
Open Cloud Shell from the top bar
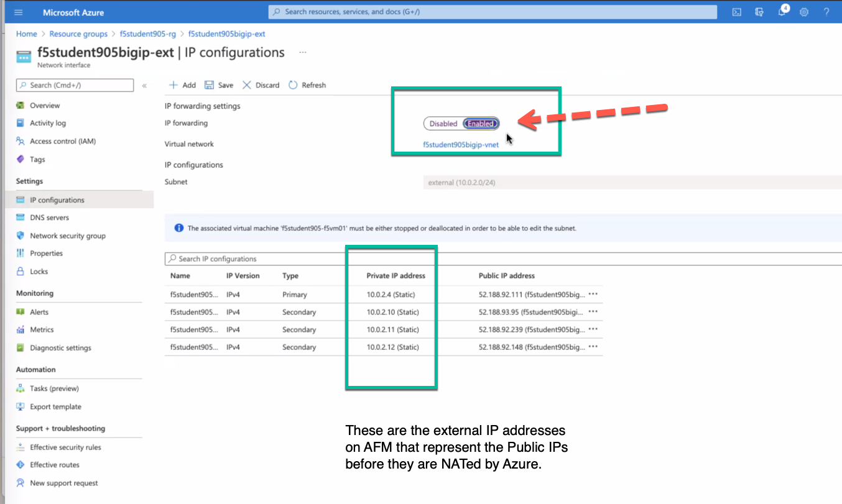point(736,12)
